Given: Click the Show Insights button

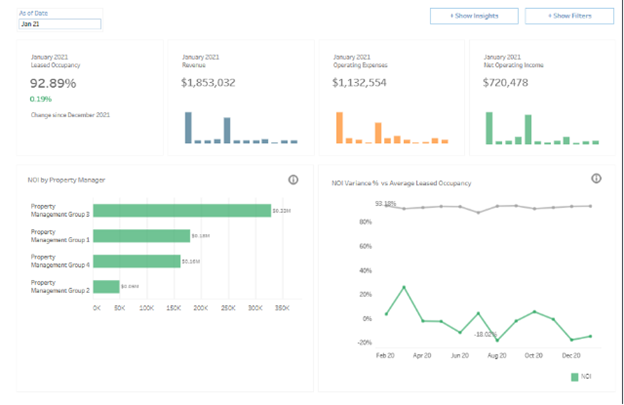Looking at the screenshot, I should point(473,16).
